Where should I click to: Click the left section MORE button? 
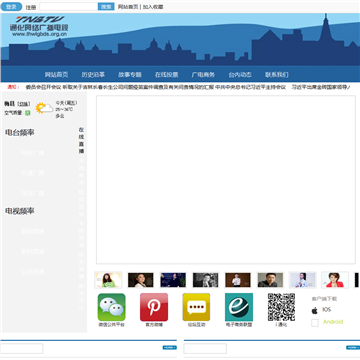(x=170, y=348)
